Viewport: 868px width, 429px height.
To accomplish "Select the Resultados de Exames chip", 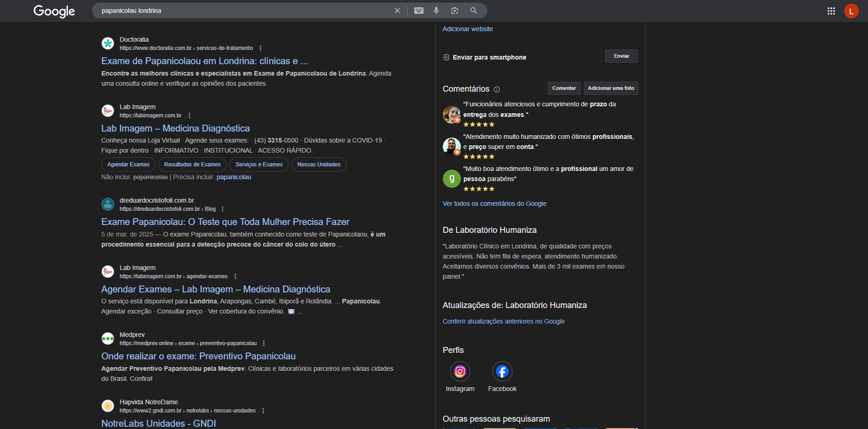I will coord(193,165).
